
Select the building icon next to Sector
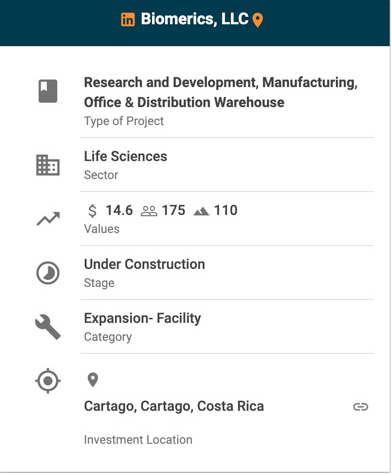pos(48,165)
